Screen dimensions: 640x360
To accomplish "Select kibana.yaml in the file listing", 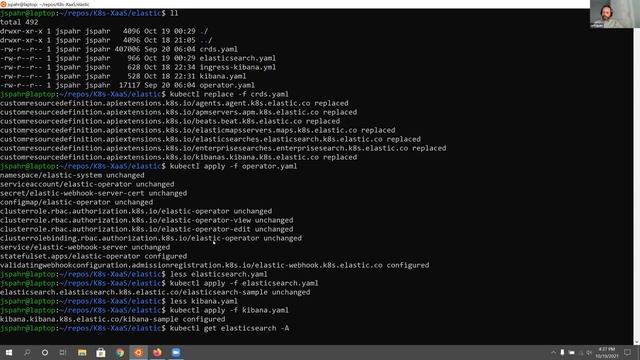I will pos(223,76).
